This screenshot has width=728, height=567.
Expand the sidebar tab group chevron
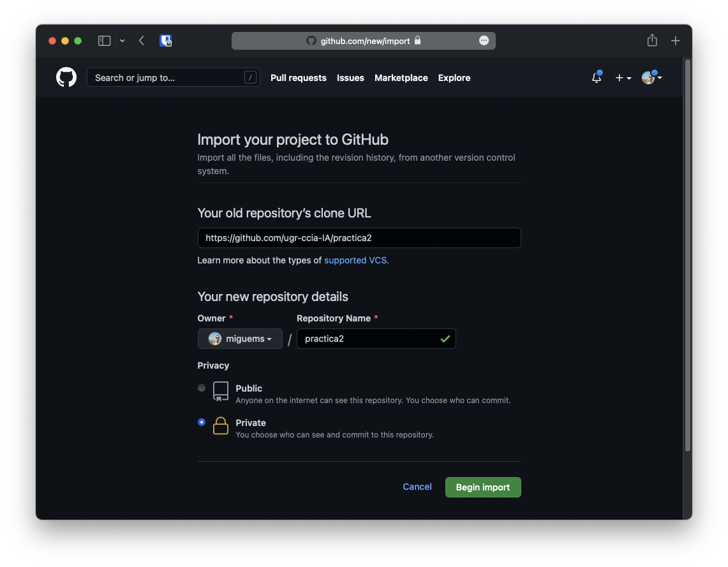[x=122, y=41]
